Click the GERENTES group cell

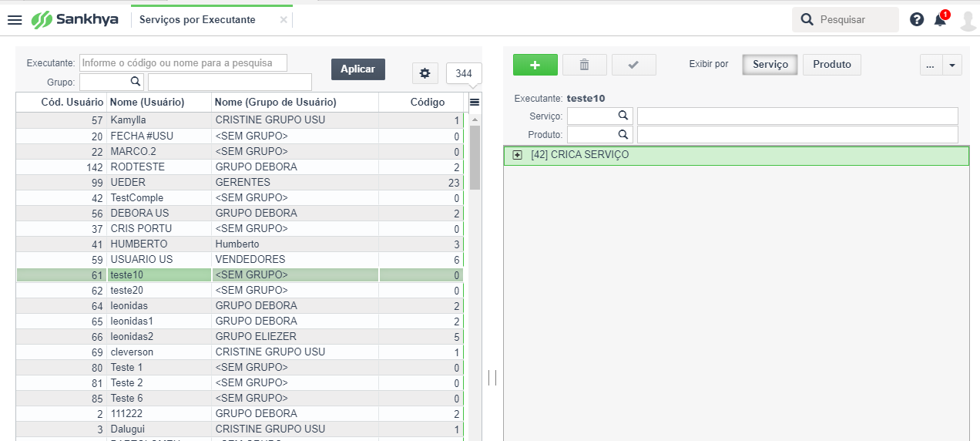295,182
